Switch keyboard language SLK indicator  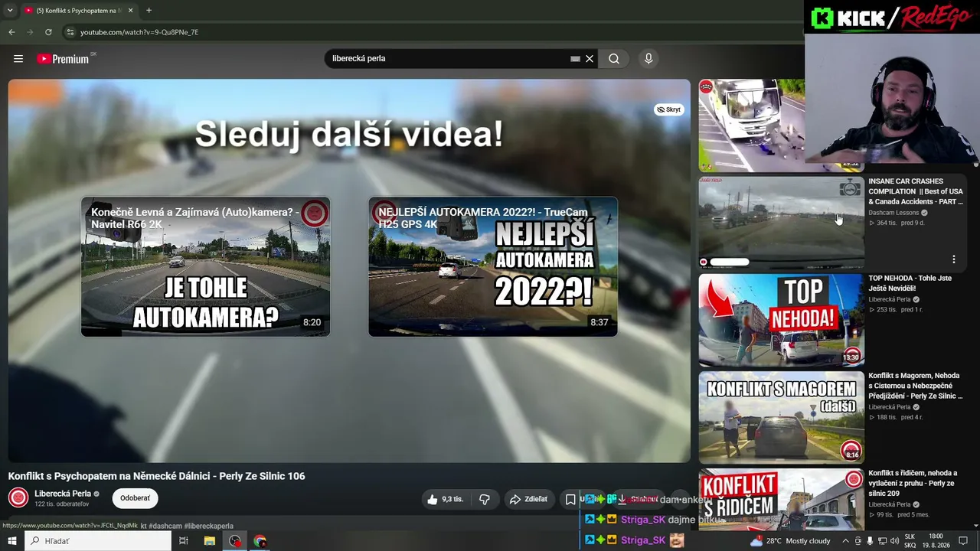(910, 541)
